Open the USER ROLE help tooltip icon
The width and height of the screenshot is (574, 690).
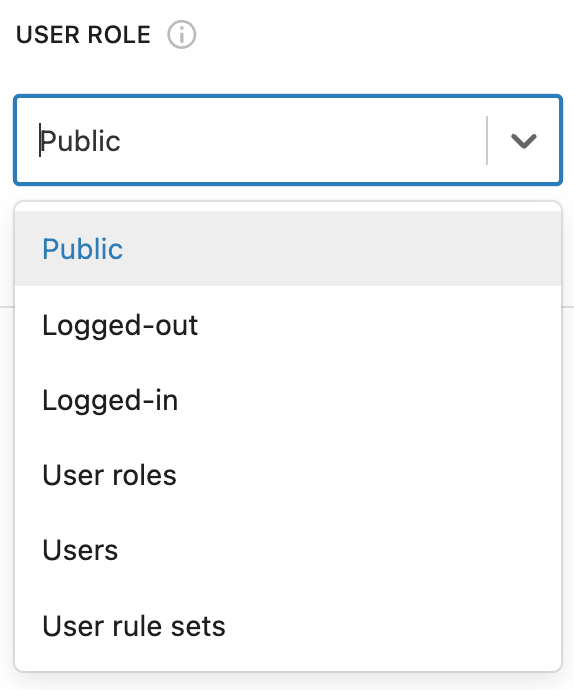point(181,35)
